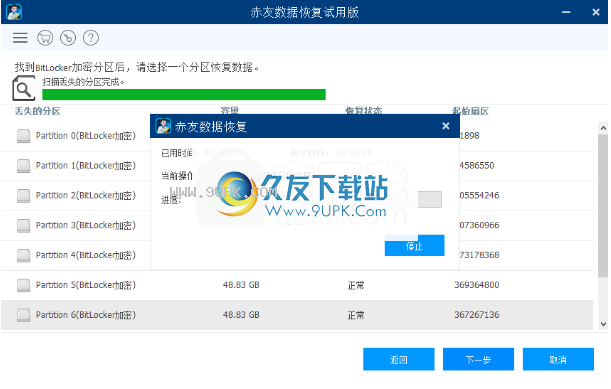Image resolution: width=611 pixels, height=389 pixels.
Task: Check the Partition 4 checkbox
Action: click(x=23, y=255)
